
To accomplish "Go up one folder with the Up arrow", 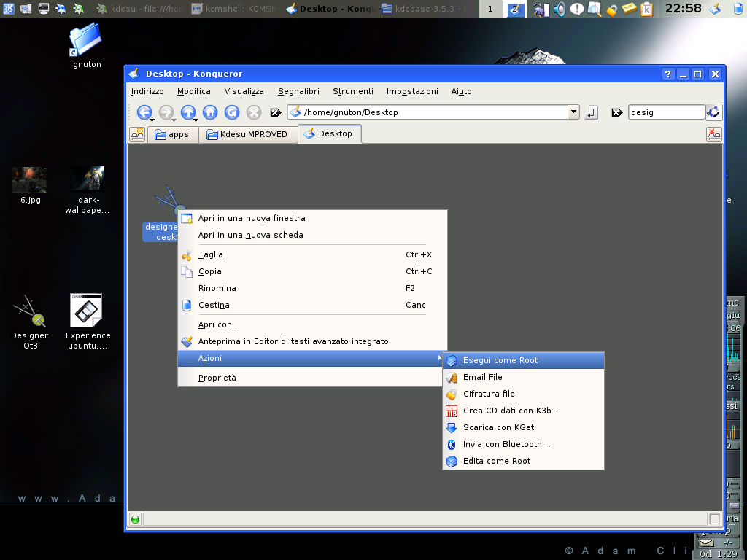I will click(187, 112).
